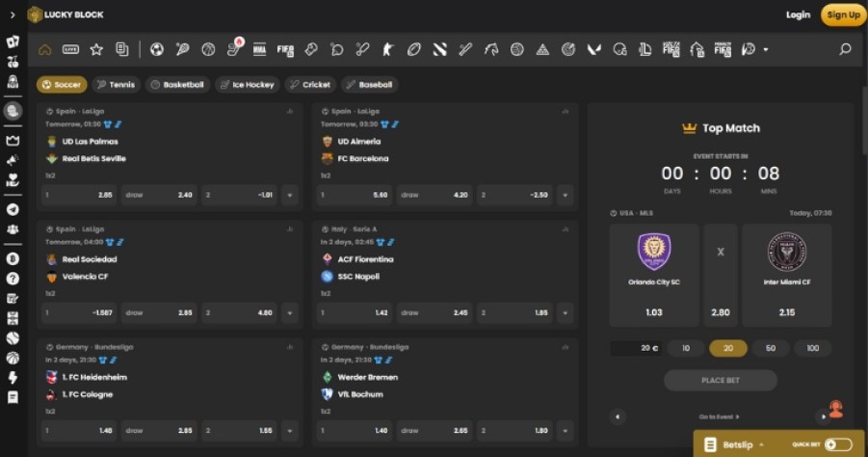868x457 pixels.
Task: Switch to the Ice Hockey tab
Action: 248,85
